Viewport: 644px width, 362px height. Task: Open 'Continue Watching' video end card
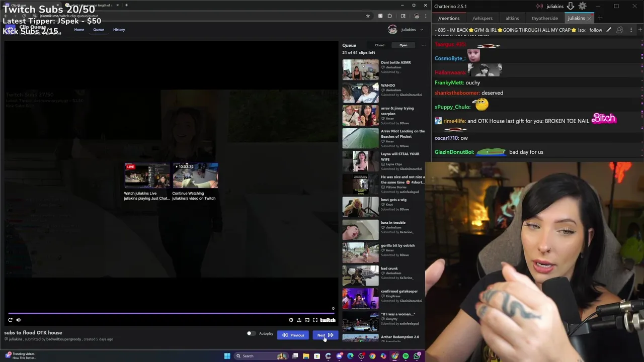(x=195, y=182)
